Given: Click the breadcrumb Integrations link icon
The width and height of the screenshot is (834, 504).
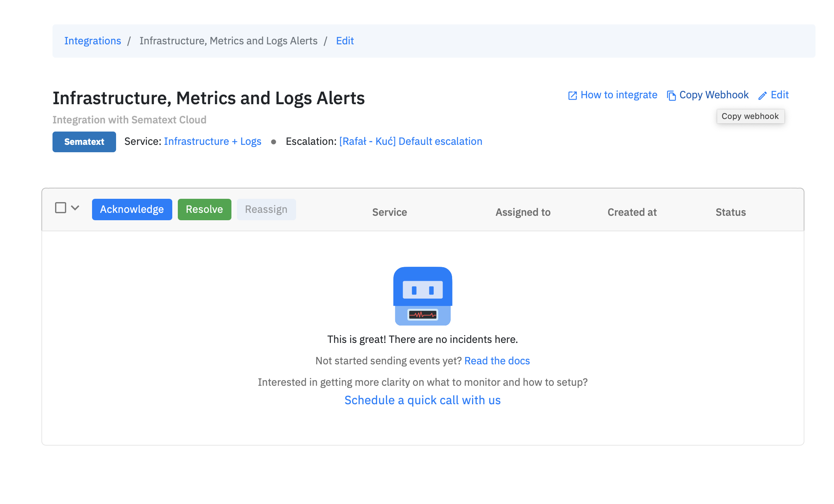Looking at the screenshot, I should coord(93,41).
